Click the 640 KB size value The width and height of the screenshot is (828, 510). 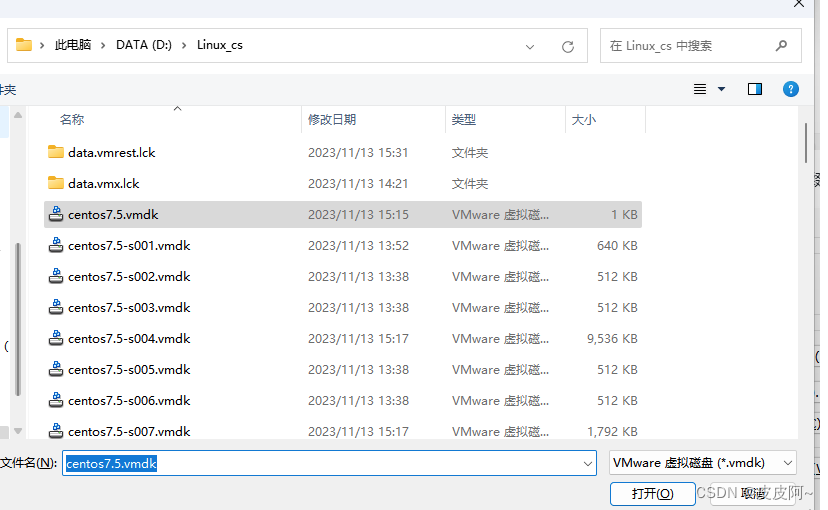click(617, 245)
